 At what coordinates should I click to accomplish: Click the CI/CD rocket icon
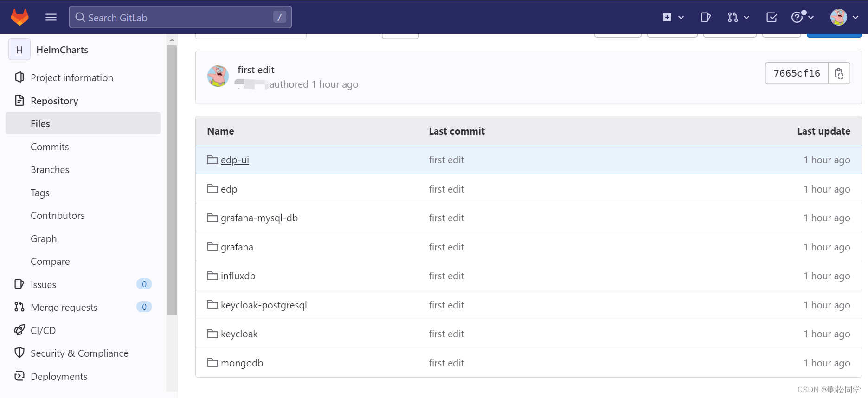[19, 330]
